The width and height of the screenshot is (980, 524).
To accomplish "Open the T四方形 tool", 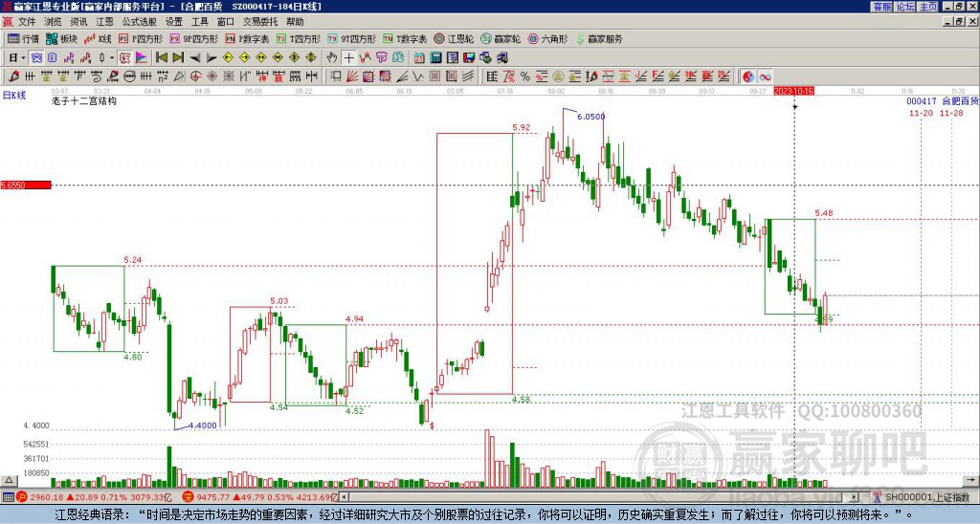I will coord(299,38).
